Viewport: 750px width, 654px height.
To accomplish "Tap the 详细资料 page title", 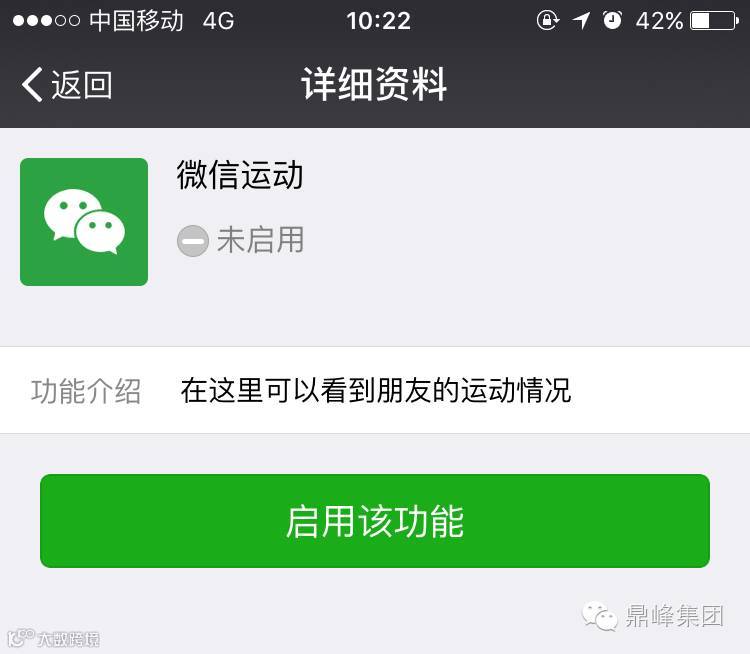I will point(375,84).
